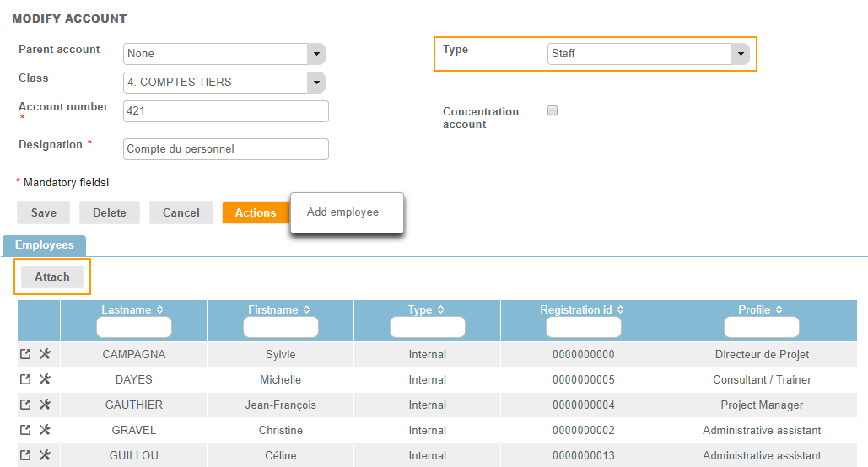
Task: Click the Delete button
Action: pyautogui.click(x=110, y=213)
